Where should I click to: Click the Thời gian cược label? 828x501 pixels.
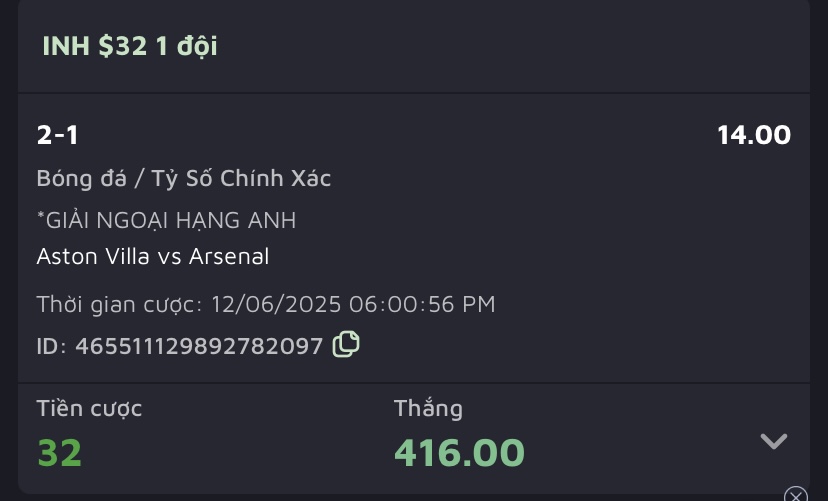click(120, 304)
